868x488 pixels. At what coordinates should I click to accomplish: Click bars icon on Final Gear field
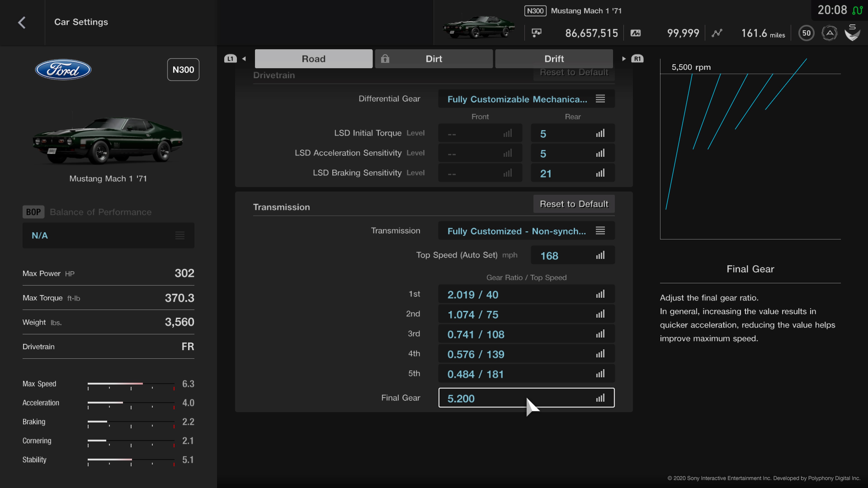[x=600, y=398]
